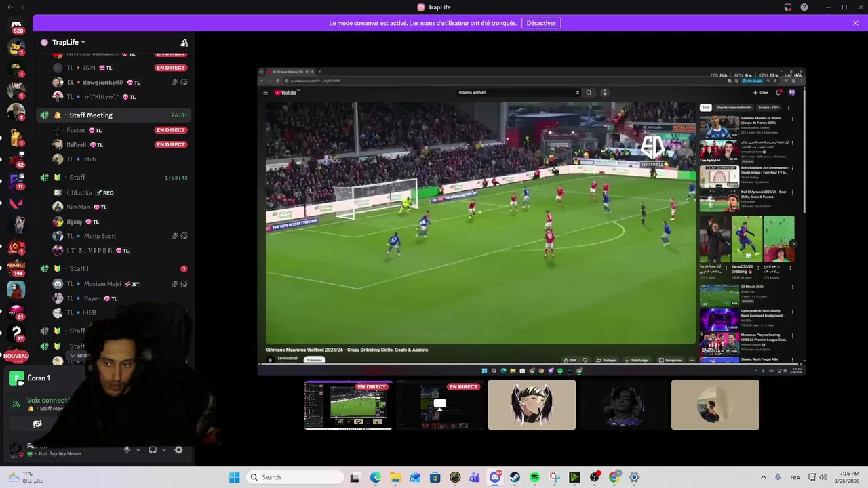Open server with 146 unread badge
The width and height of the screenshot is (868, 488).
point(16,267)
